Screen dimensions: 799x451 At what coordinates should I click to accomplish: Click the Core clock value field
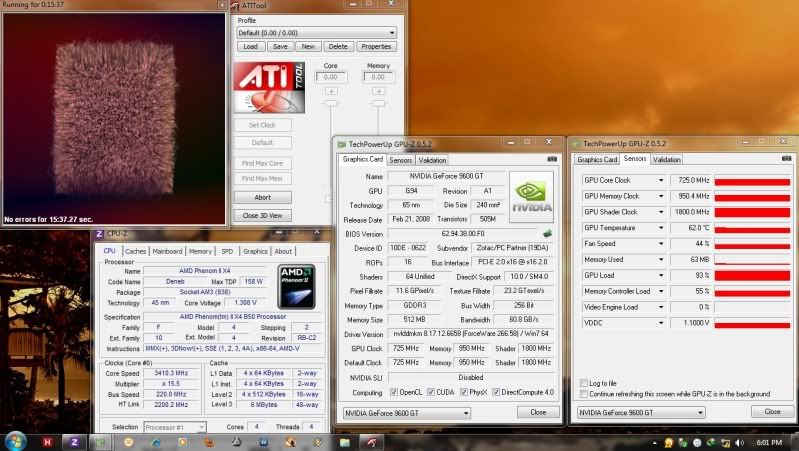tap(331, 77)
